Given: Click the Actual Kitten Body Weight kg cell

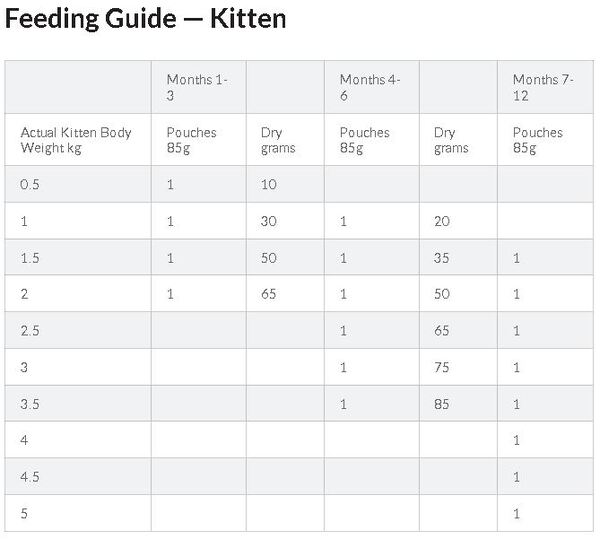Looking at the screenshot, I should [x=76, y=140].
